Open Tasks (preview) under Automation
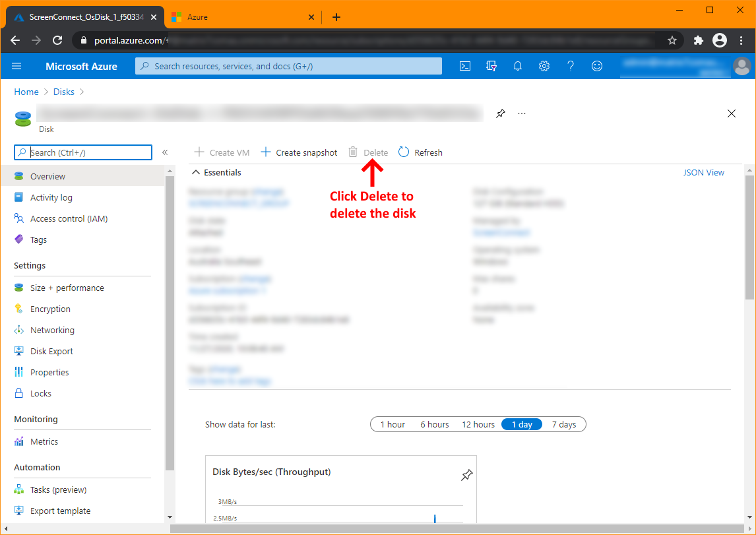This screenshot has width=756, height=535. pos(82,489)
